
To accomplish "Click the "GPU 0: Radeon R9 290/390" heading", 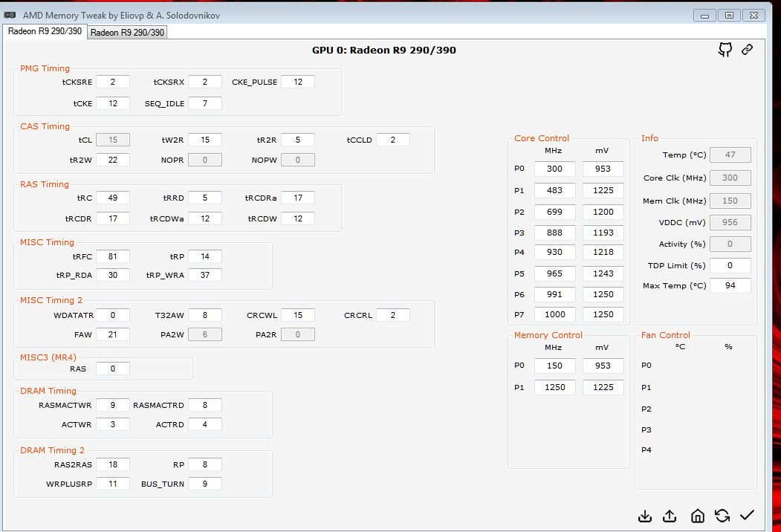I will click(384, 50).
